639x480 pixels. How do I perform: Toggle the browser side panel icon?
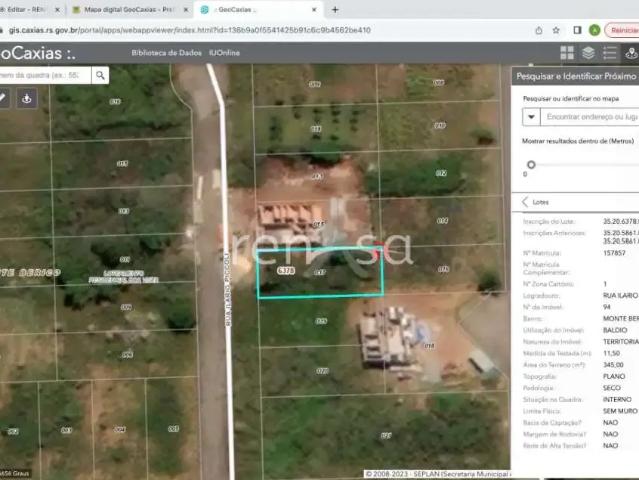(x=576, y=30)
